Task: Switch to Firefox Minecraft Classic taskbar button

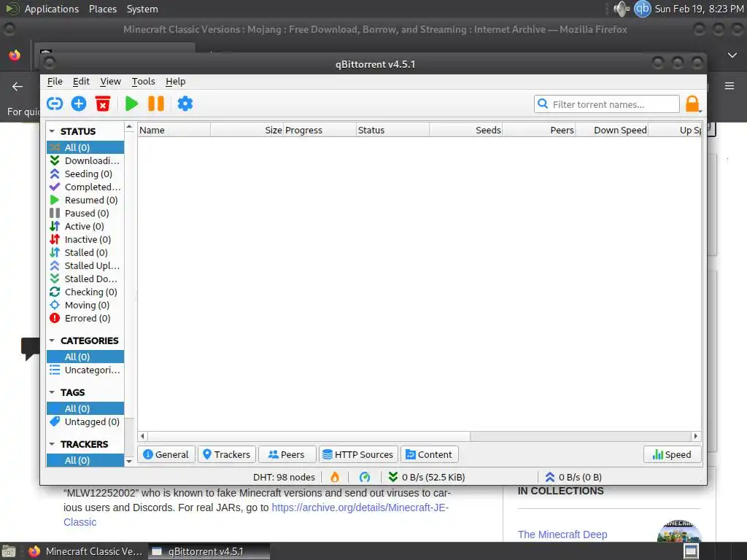Action: coord(85,551)
